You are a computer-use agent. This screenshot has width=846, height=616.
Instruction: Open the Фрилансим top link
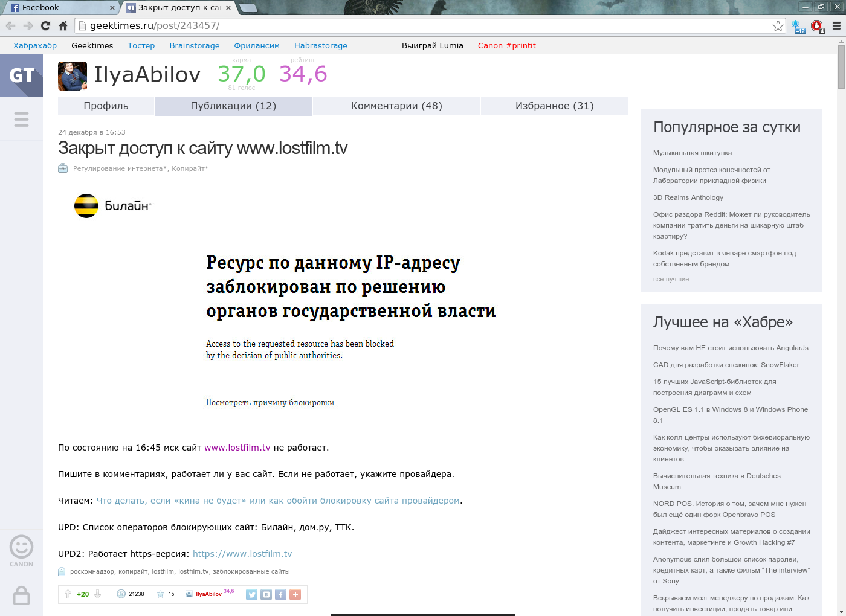pyautogui.click(x=257, y=45)
